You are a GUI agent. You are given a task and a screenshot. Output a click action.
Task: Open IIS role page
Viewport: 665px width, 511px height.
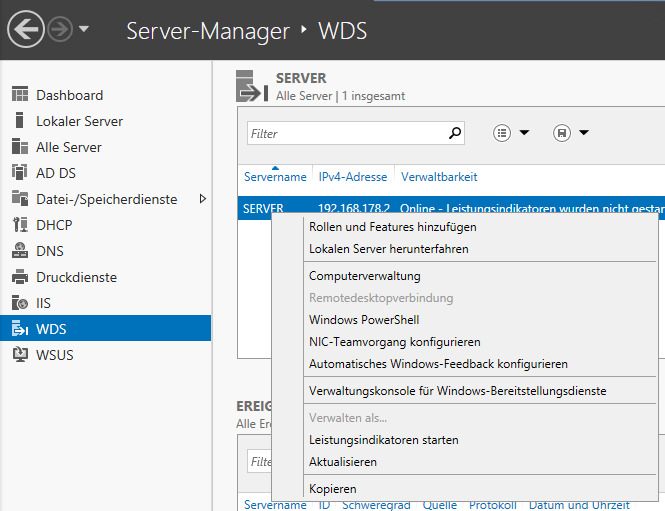click(x=43, y=303)
